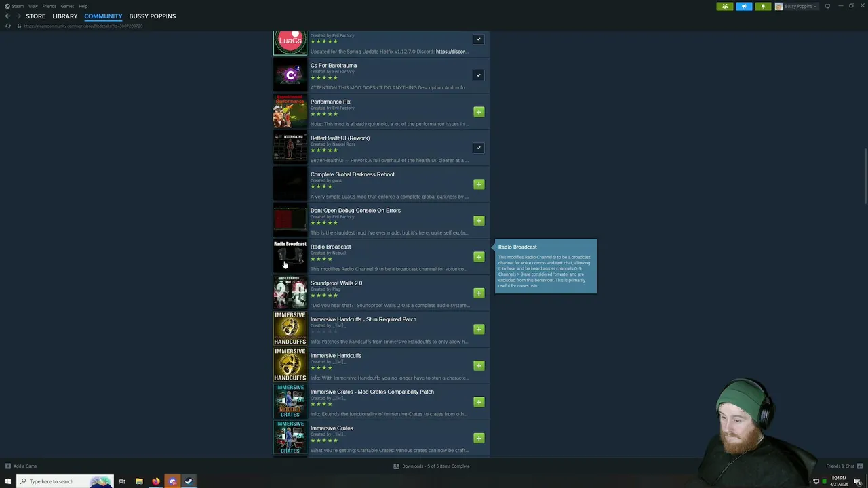Switch to the Steam taskbar icon
Screen dimensions: 868x488
(189, 481)
